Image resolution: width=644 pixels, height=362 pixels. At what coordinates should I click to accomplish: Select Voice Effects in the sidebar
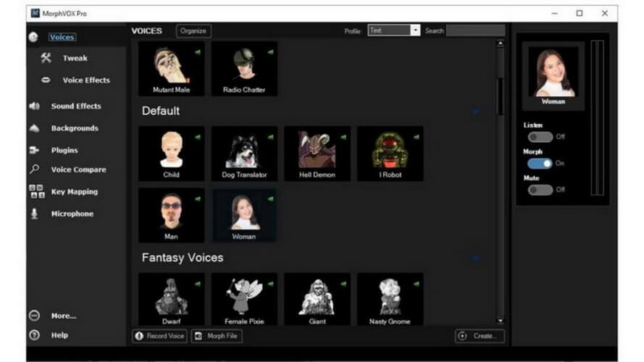(86, 80)
